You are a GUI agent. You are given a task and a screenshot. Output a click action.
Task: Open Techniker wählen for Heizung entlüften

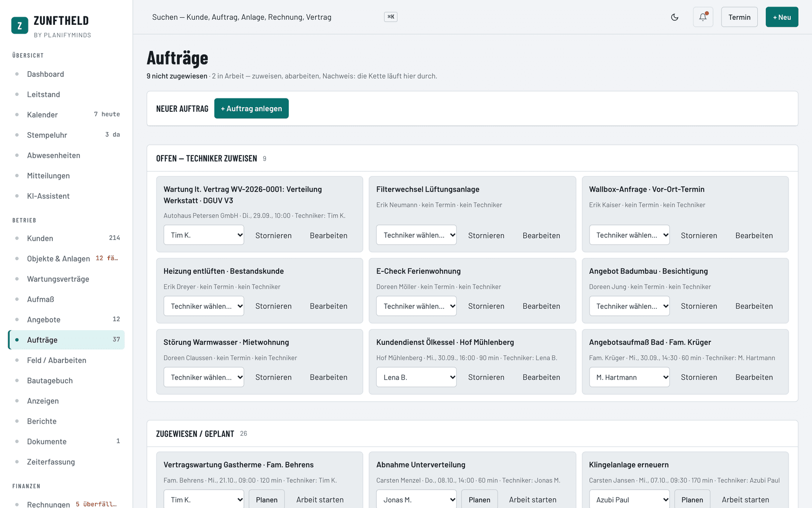click(x=204, y=306)
